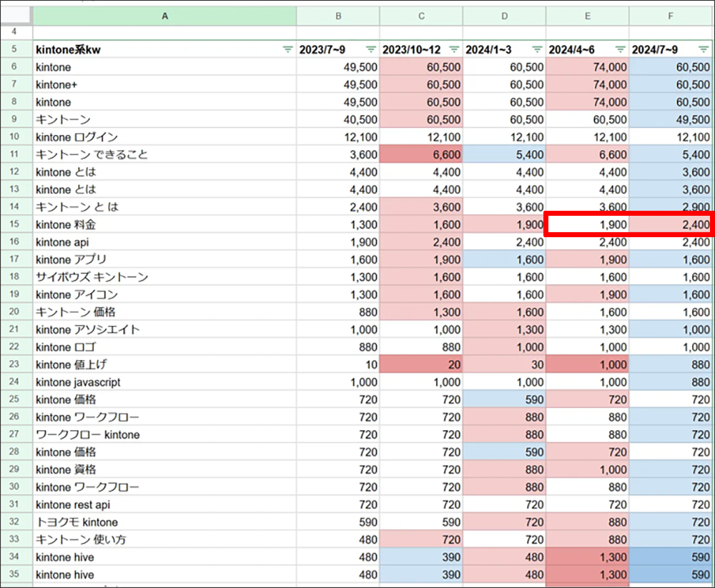The height and width of the screenshot is (588, 715).
Task: Select column B header
Action: point(338,16)
